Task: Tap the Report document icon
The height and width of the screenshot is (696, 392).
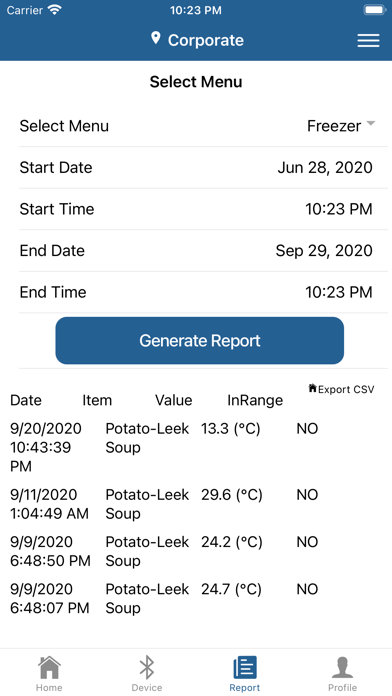Action: 245,668
